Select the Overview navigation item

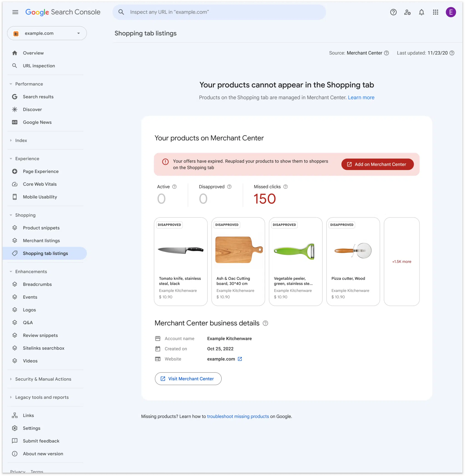[33, 53]
